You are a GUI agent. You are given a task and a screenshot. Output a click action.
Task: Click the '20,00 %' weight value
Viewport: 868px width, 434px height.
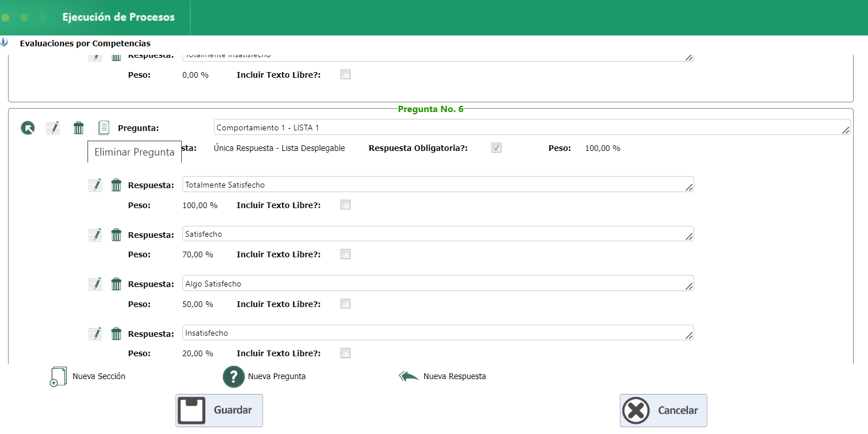pos(198,353)
